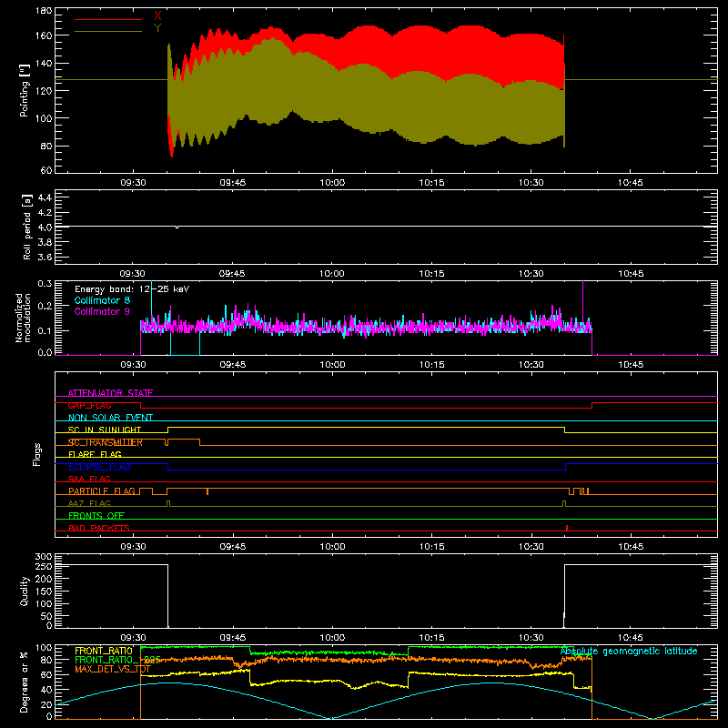
Task: Click the Flags axis title
Action: [37, 454]
